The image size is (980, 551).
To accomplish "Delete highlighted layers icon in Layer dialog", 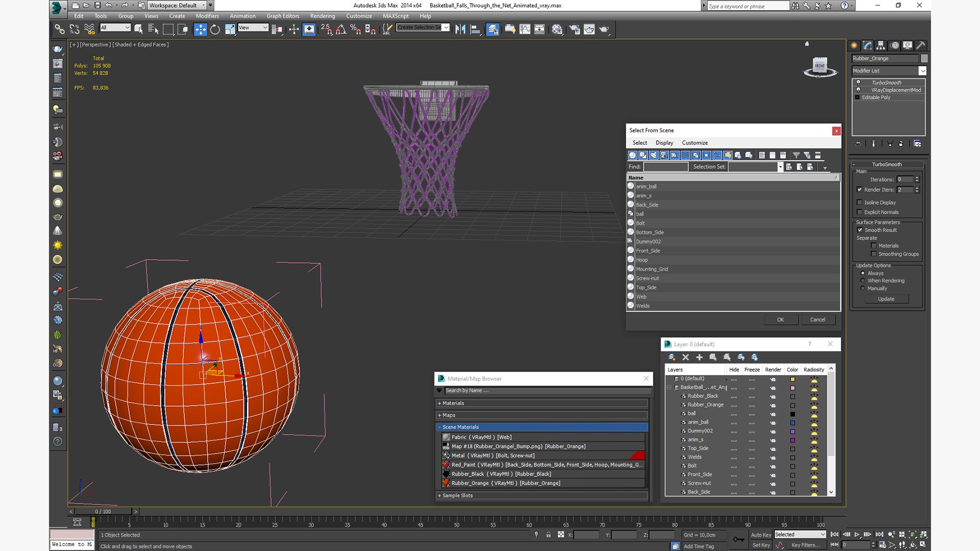I will point(685,357).
